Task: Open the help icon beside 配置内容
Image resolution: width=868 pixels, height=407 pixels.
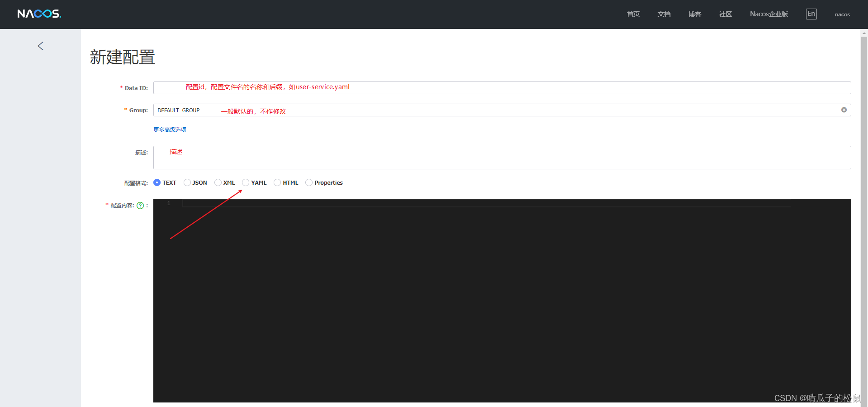Action: (140, 206)
